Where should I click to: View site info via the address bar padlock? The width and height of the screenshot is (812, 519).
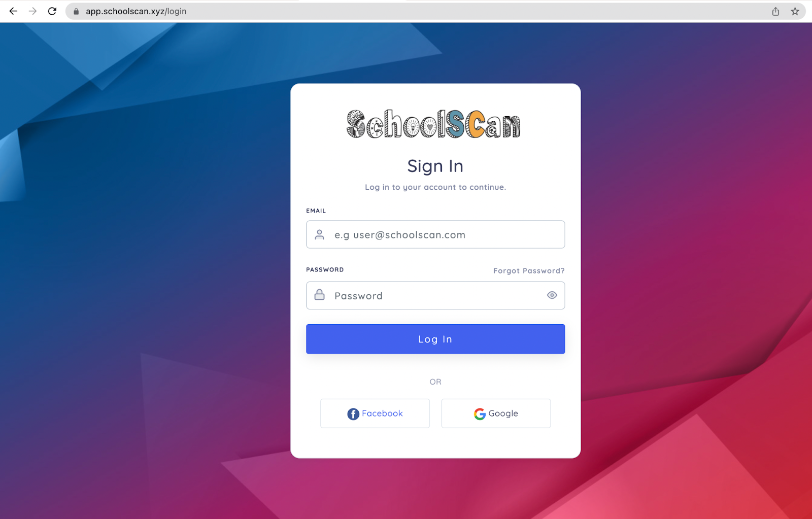coord(76,11)
